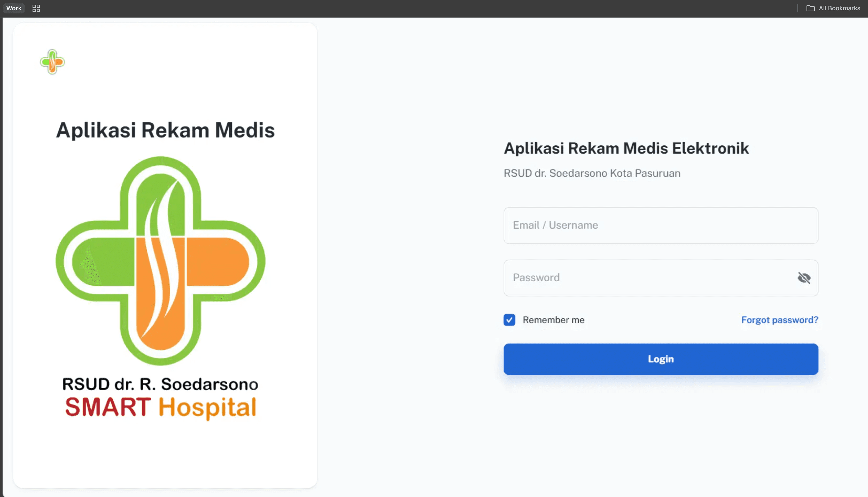Click the Aplikasi Rekam Medis Elektronik heading

point(626,149)
